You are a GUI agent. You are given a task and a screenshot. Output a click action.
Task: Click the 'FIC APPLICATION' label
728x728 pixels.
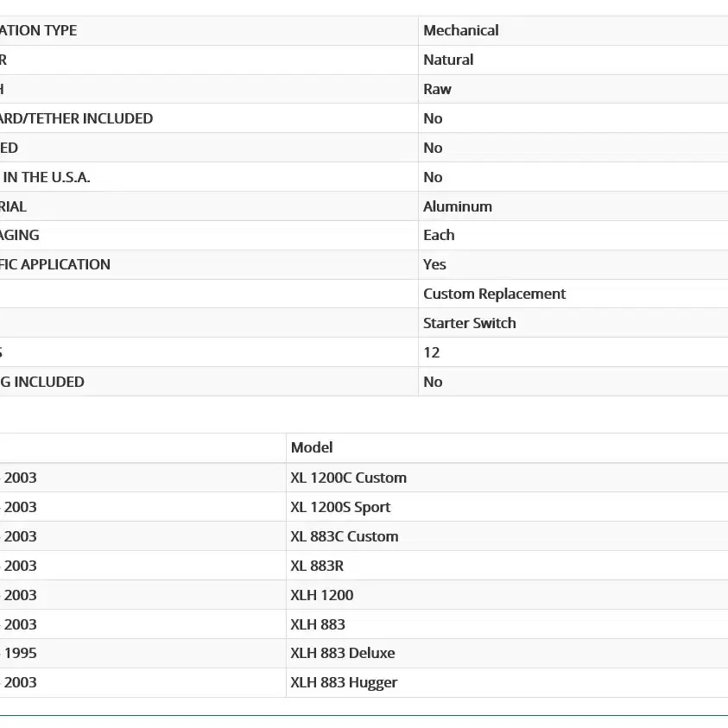(x=55, y=264)
